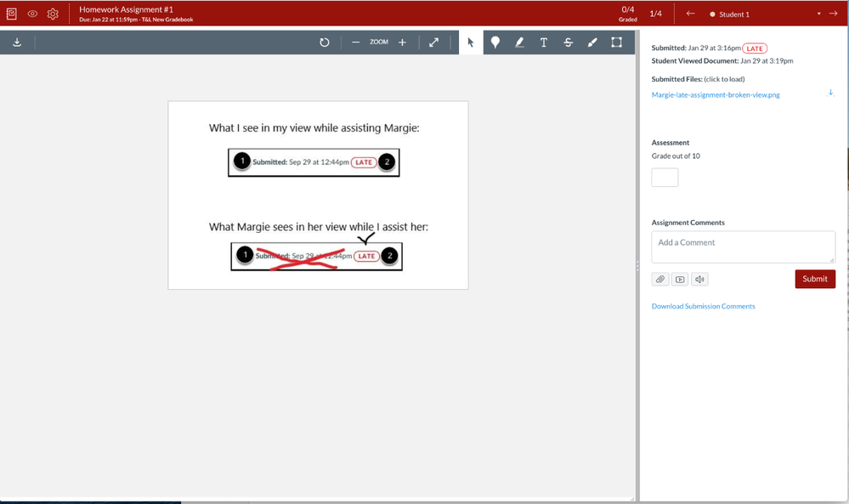Image resolution: width=849 pixels, height=504 pixels.
Task: Select the pointer cursor tool
Action: tap(471, 42)
